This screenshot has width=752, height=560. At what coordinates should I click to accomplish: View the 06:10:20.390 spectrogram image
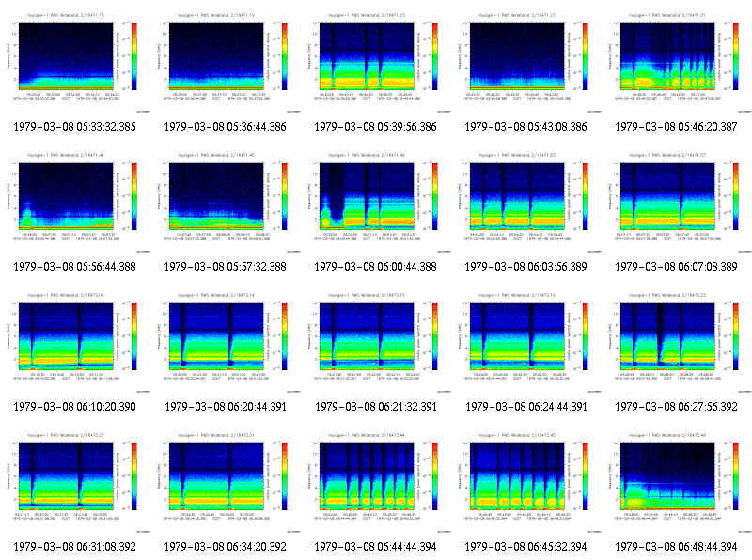75,341
